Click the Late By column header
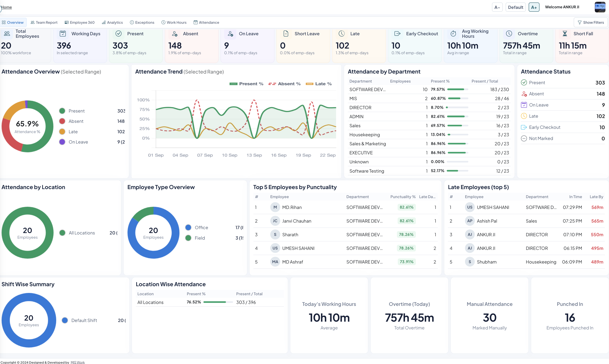Image resolution: width=609 pixels, height=364 pixels. click(x=596, y=197)
